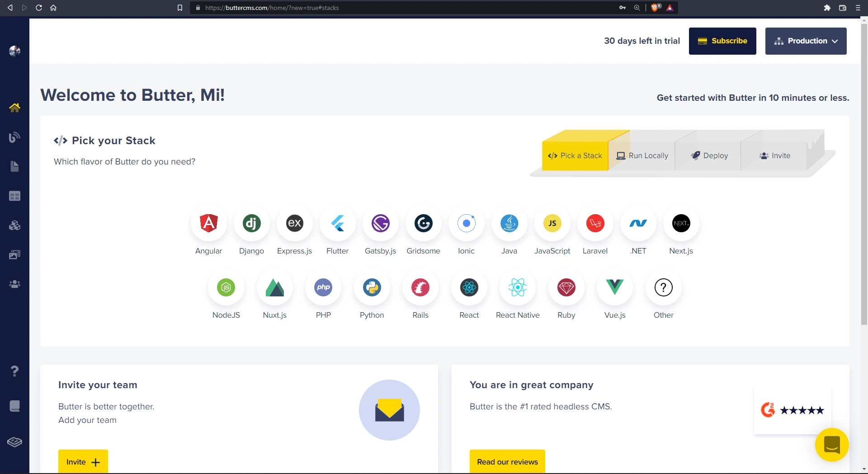This screenshot has height=474, width=868.
Task: Click the page vertical scrollbar
Action: [x=864, y=174]
